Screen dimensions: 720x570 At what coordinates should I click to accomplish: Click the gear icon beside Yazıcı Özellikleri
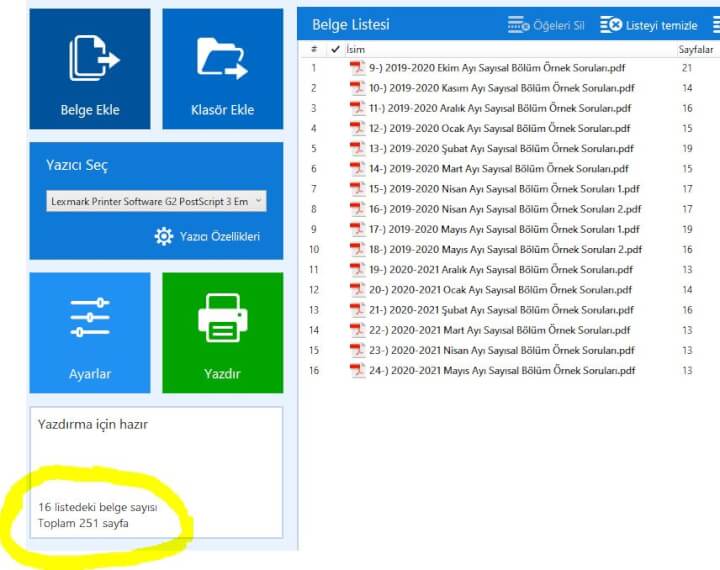point(164,236)
